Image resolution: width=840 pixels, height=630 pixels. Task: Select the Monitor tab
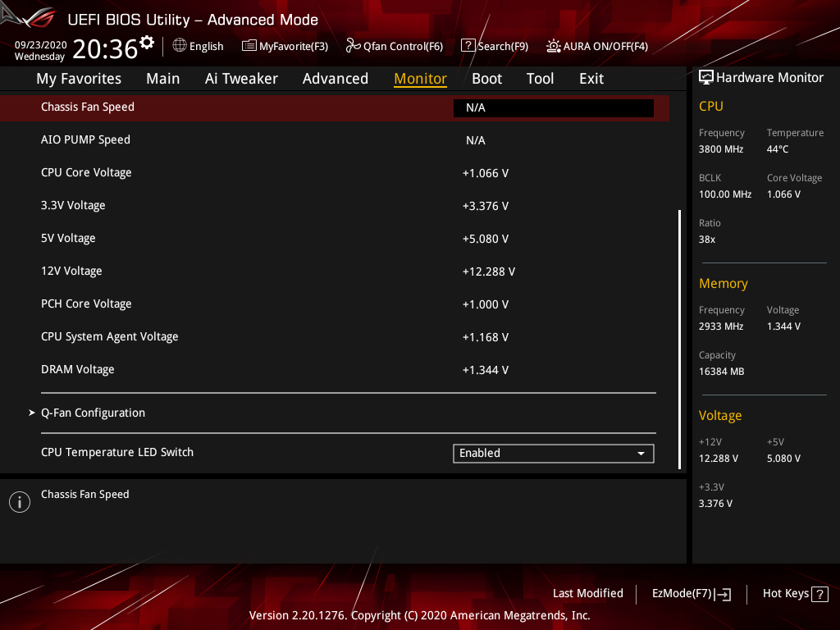click(x=420, y=79)
